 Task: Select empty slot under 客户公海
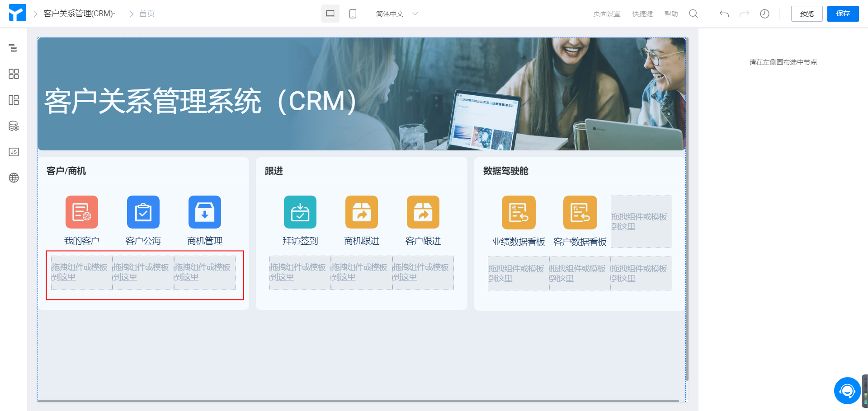[143, 272]
